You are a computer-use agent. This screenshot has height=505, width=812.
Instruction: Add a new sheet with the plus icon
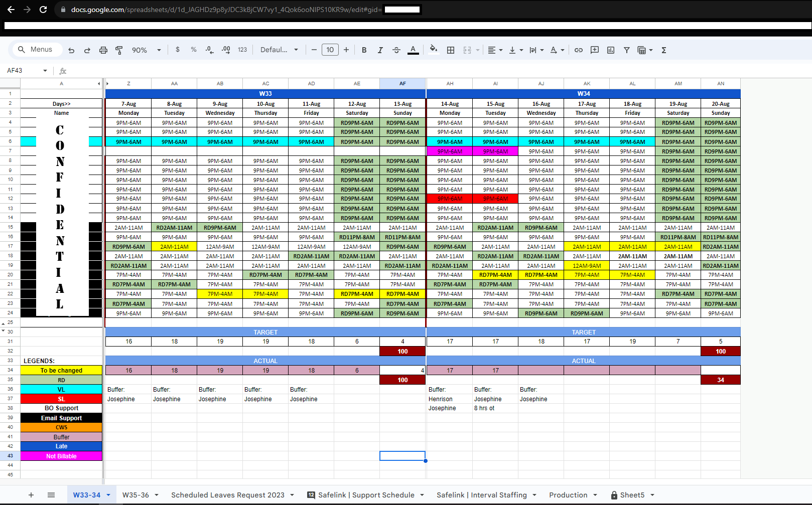click(x=31, y=495)
